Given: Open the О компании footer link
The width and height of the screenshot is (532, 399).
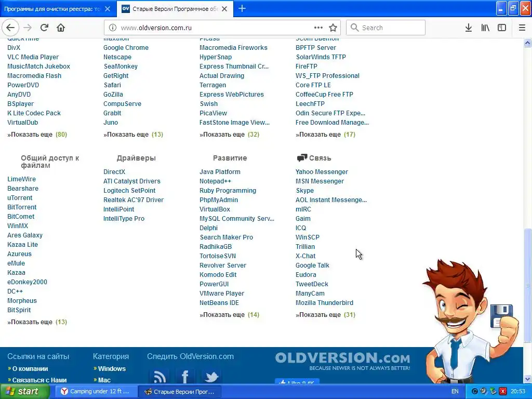Looking at the screenshot, I should (30, 369).
